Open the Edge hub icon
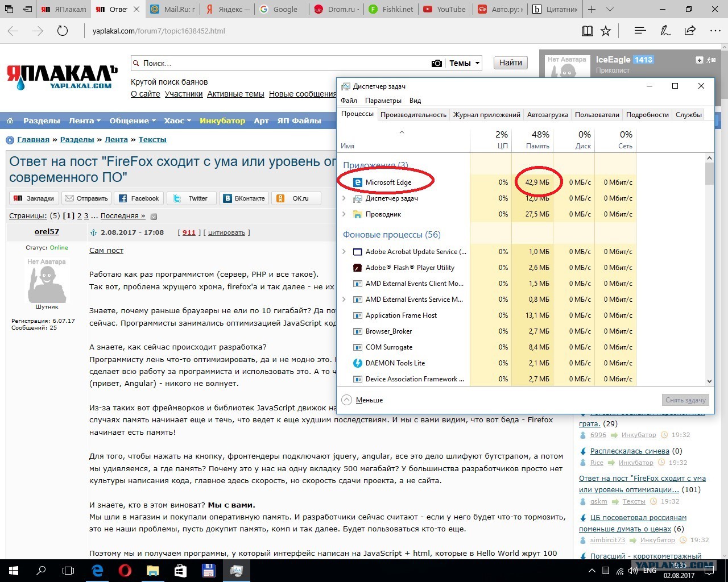This screenshot has height=582, width=728. click(640, 31)
